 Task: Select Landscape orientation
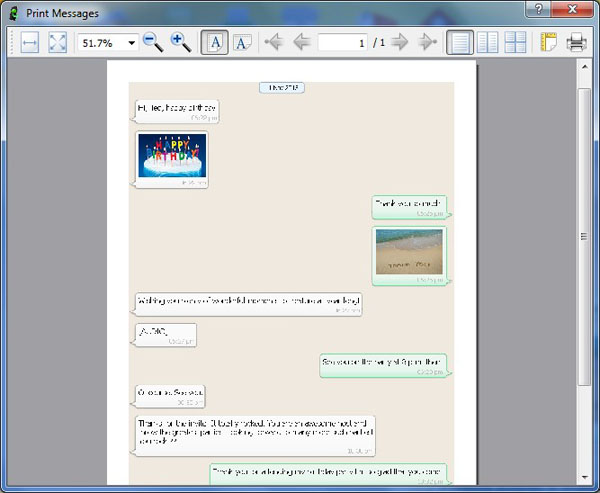click(x=242, y=42)
